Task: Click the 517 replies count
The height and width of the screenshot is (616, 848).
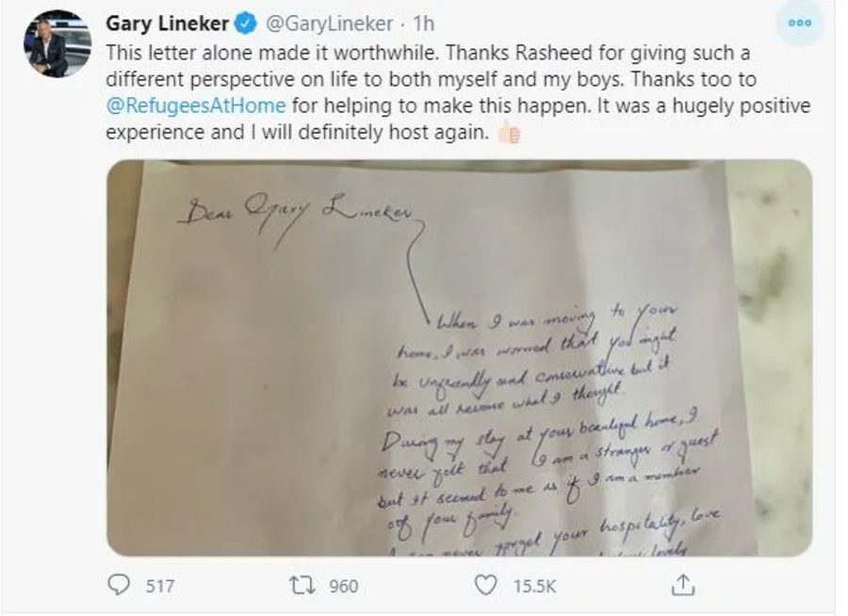Action: click(160, 586)
